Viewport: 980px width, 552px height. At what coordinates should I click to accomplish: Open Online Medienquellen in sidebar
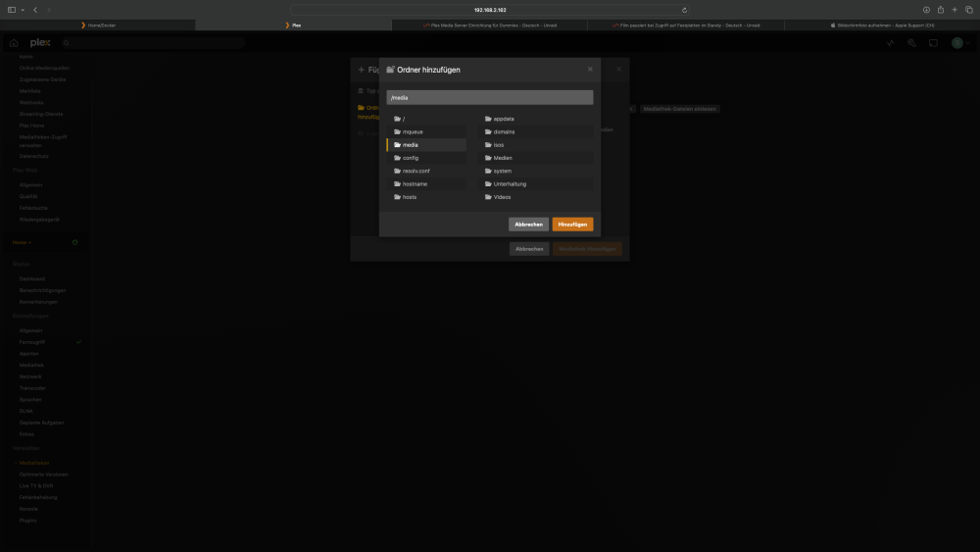click(44, 68)
